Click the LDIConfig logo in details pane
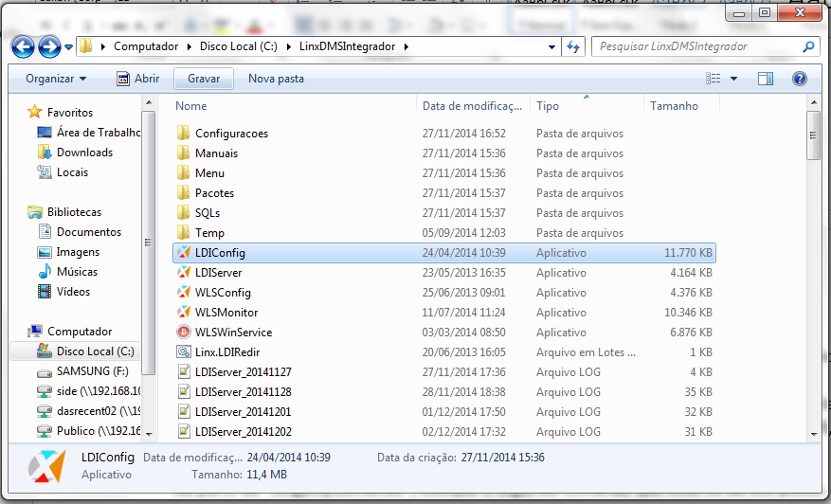 (x=46, y=466)
